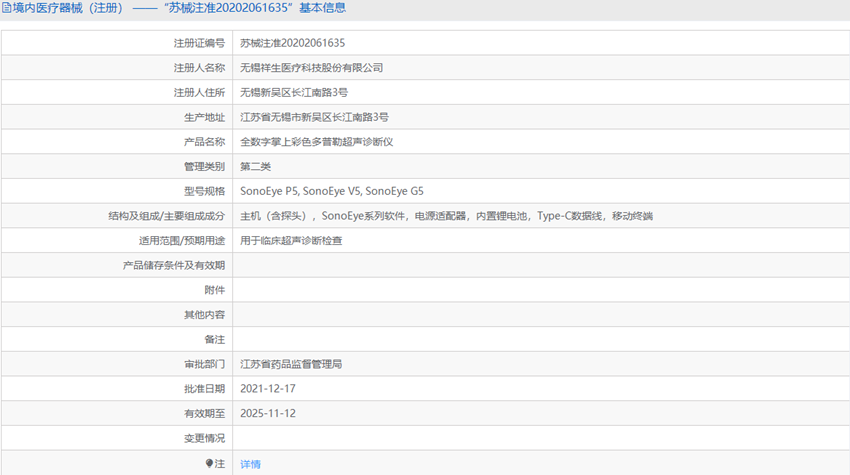Click the 备注 label
The width and height of the screenshot is (850, 475).
[x=215, y=339]
